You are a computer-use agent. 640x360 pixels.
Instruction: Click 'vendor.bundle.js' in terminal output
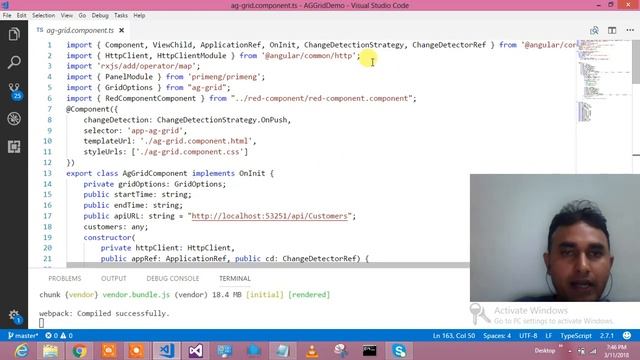click(136, 295)
